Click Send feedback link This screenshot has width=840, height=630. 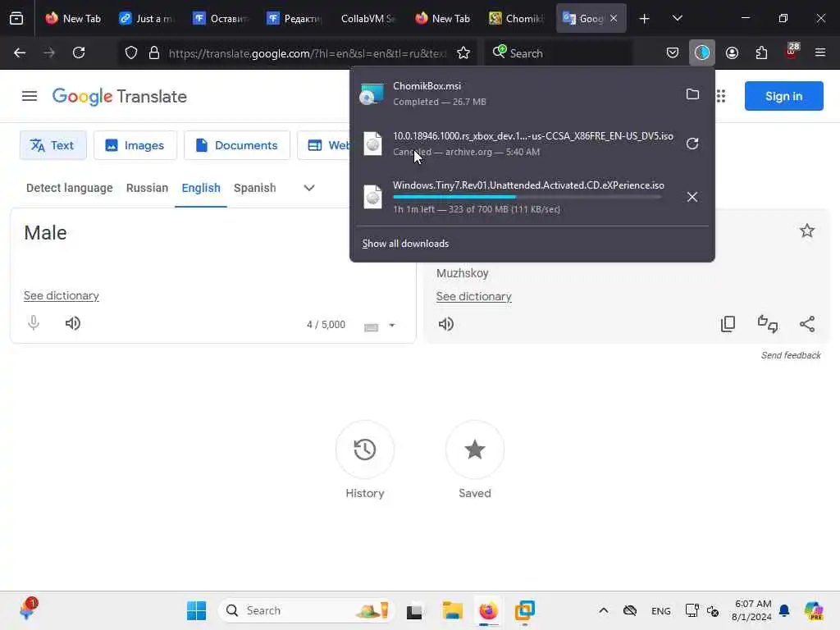click(791, 355)
